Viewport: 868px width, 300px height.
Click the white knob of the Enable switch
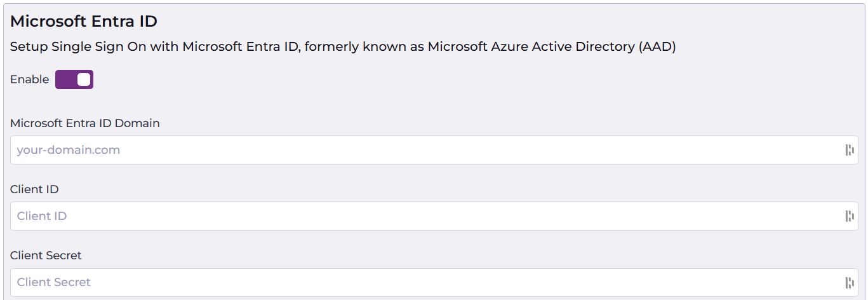pos(84,79)
